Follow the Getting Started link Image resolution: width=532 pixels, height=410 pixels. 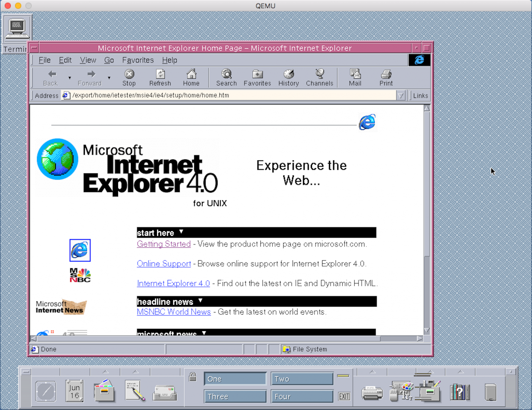(x=164, y=244)
